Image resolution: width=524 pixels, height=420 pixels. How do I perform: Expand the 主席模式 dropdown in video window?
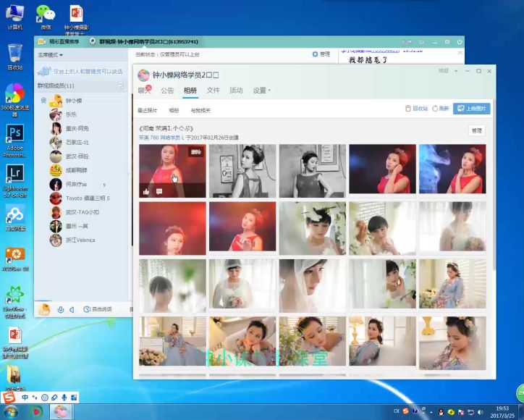point(51,55)
